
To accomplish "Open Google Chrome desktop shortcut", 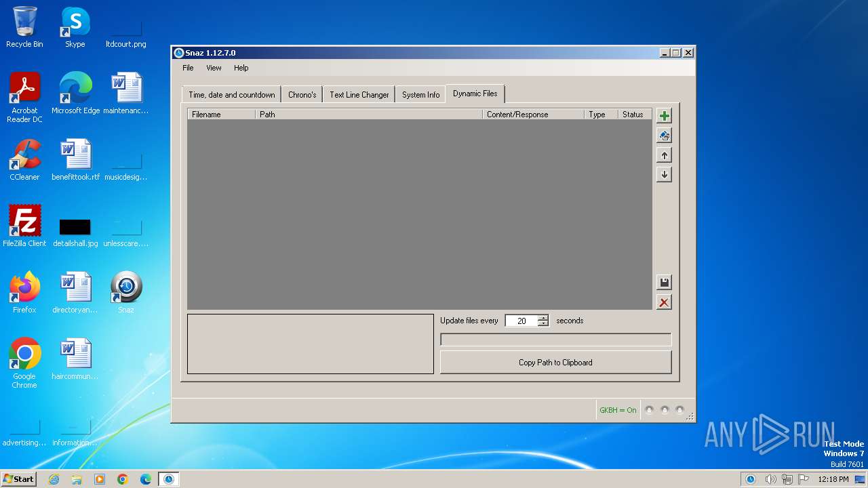I will 24,363.
